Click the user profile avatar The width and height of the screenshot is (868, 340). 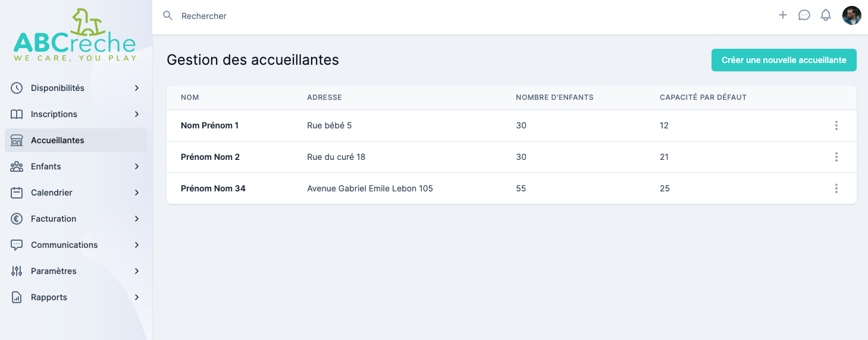coord(852,15)
